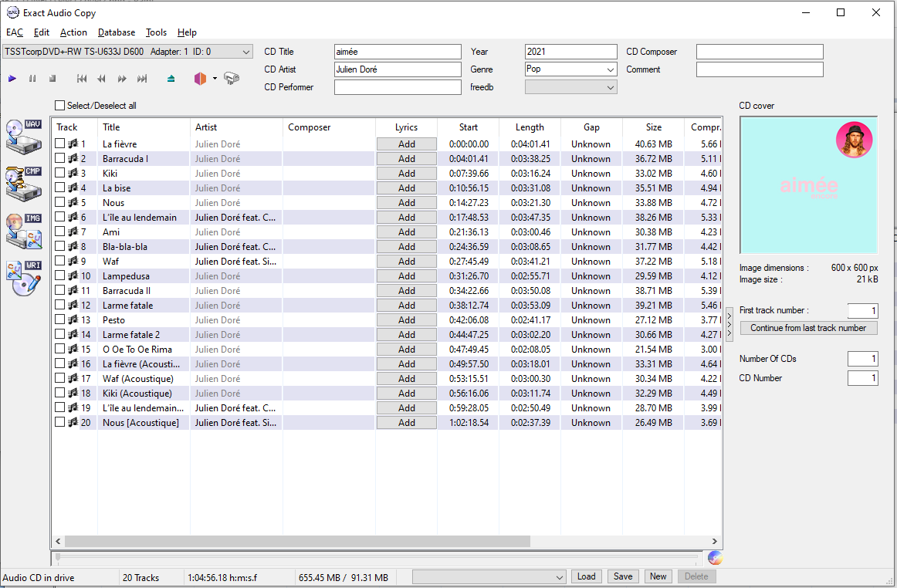Viewport: 897px width, 588px height.
Task: Eject the CD with the eject icon
Action: click(x=171, y=79)
